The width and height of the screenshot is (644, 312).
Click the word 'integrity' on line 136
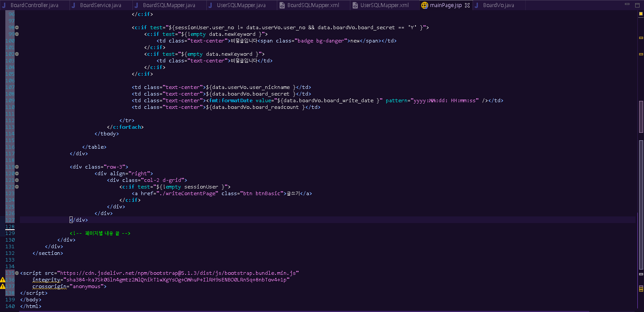pyautogui.click(x=46, y=280)
